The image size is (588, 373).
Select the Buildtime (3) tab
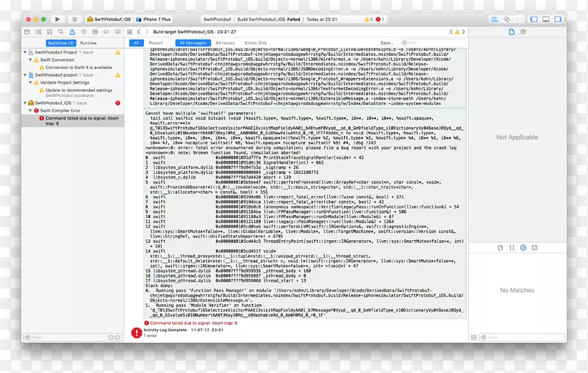point(61,43)
